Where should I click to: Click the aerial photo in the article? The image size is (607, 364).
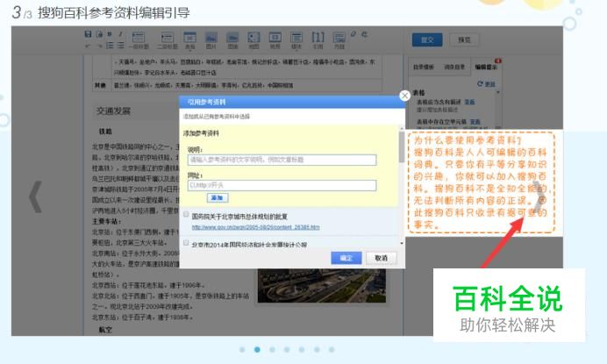pos(322,286)
